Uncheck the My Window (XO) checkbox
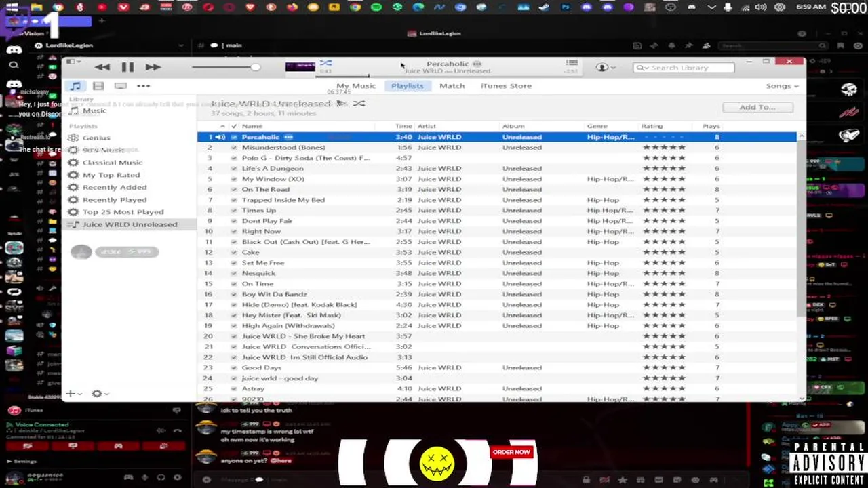 [234, 179]
